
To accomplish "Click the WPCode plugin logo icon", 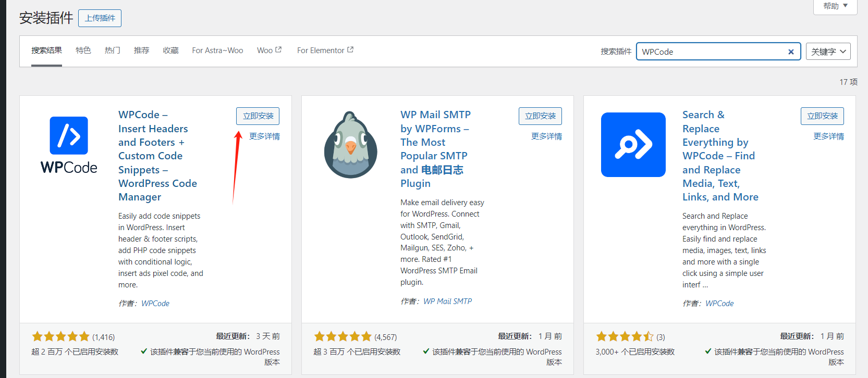I will (x=69, y=145).
